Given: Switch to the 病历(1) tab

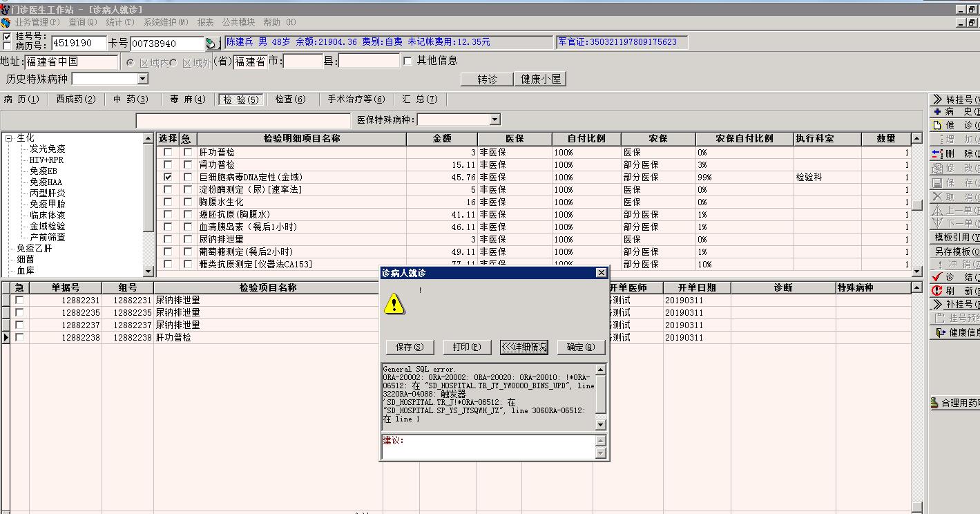Looking at the screenshot, I should [21, 99].
